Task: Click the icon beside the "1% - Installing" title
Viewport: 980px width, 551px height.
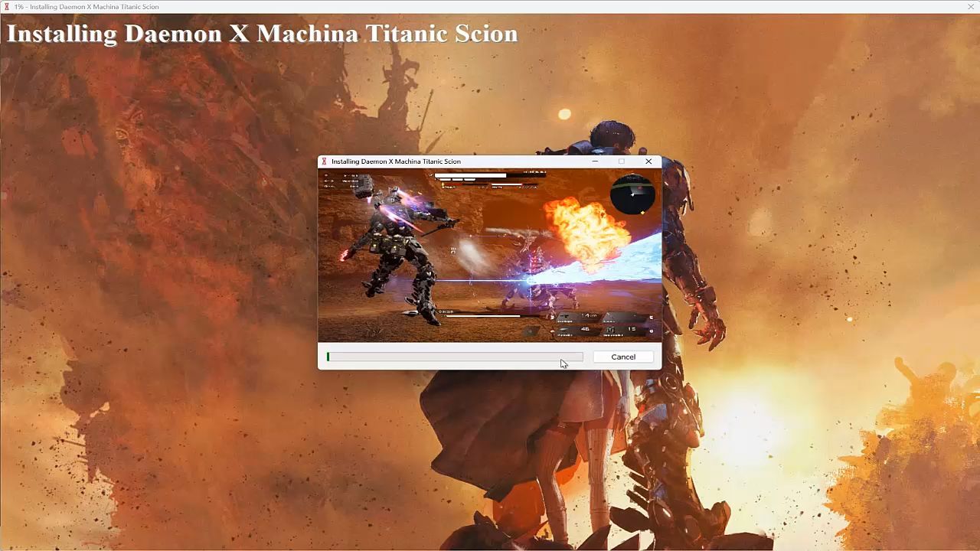Action: pyautogui.click(x=6, y=7)
